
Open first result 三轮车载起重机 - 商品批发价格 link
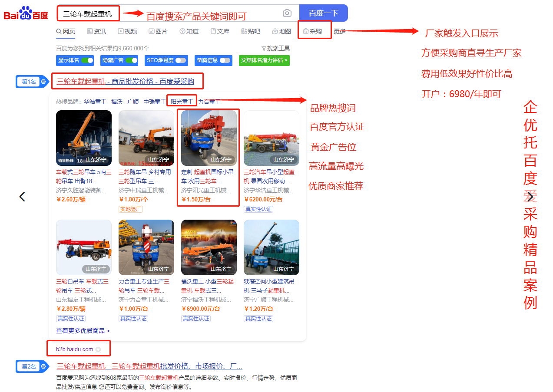click(x=126, y=81)
